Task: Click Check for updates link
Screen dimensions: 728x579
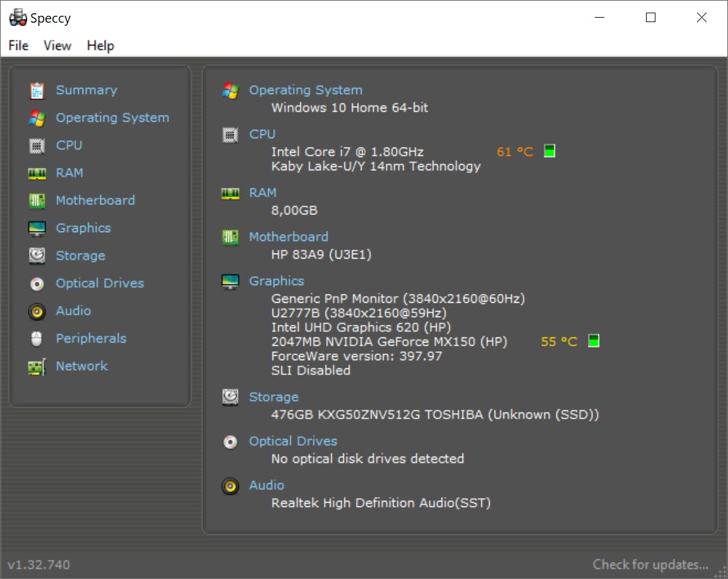Action: pyautogui.click(x=650, y=564)
